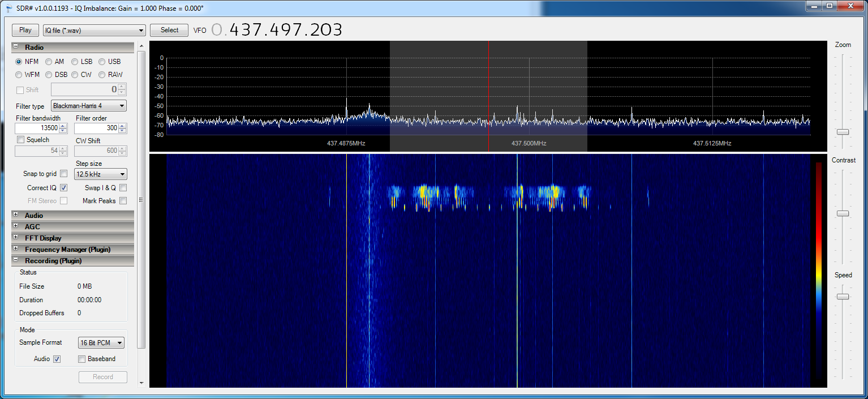Click the SDR# title bar app icon

click(x=8, y=8)
